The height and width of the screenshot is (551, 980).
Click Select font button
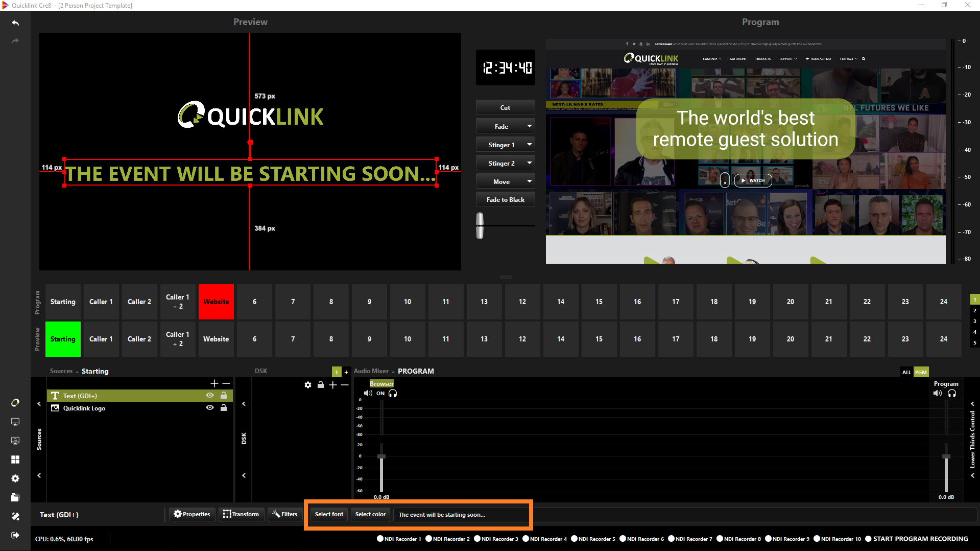[329, 514]
